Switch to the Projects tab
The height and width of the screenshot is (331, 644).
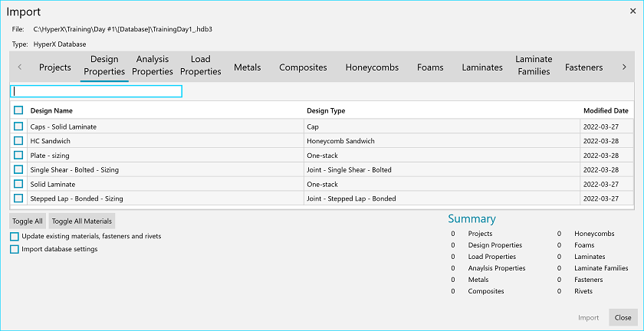pos(55,67)
